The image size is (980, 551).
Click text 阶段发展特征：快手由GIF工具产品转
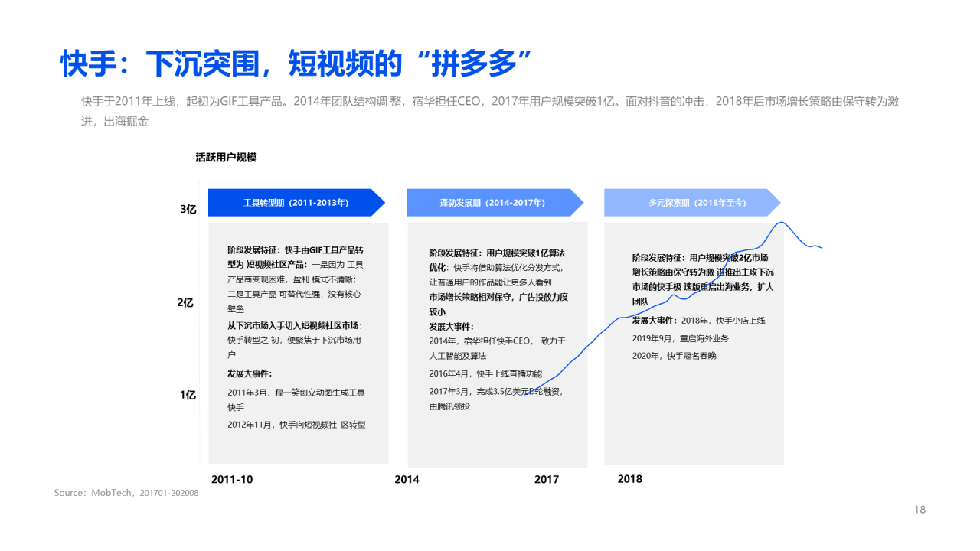click(296, 249)
